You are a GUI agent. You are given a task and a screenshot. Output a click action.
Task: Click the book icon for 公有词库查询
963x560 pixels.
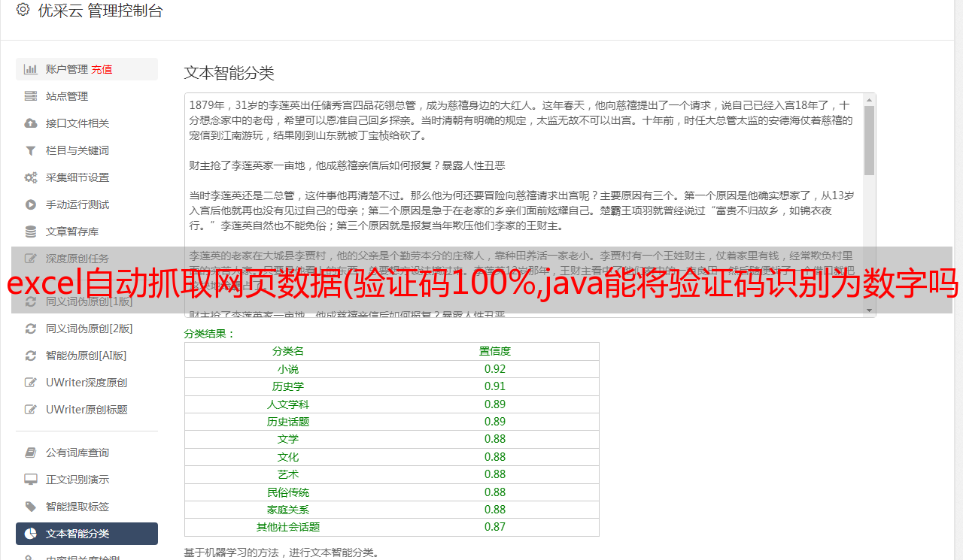click(31, 453)
